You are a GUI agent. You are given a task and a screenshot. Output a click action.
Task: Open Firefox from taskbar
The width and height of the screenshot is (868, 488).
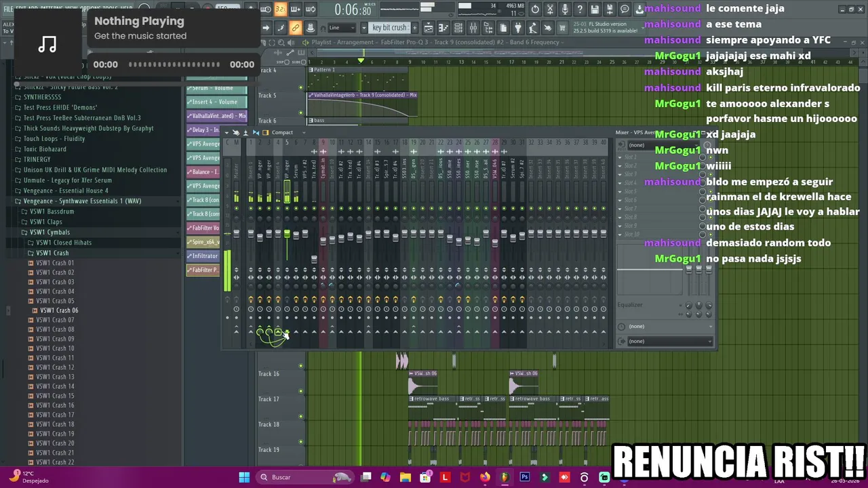click(484, 477)
